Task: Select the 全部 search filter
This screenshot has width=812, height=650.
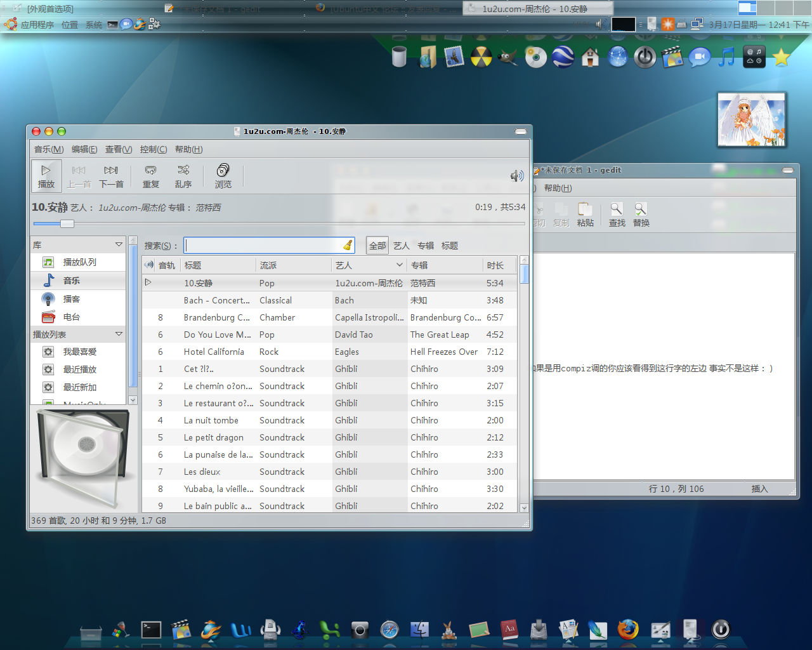Action: 377,246
